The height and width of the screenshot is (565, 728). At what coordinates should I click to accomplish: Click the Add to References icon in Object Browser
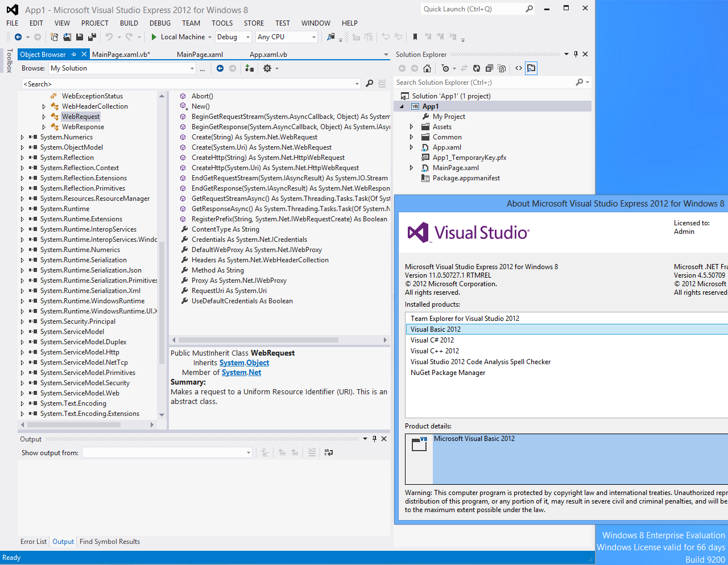249,68
